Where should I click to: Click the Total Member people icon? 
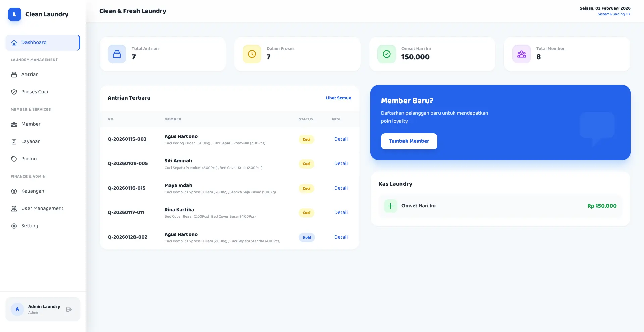click(522, 54)
